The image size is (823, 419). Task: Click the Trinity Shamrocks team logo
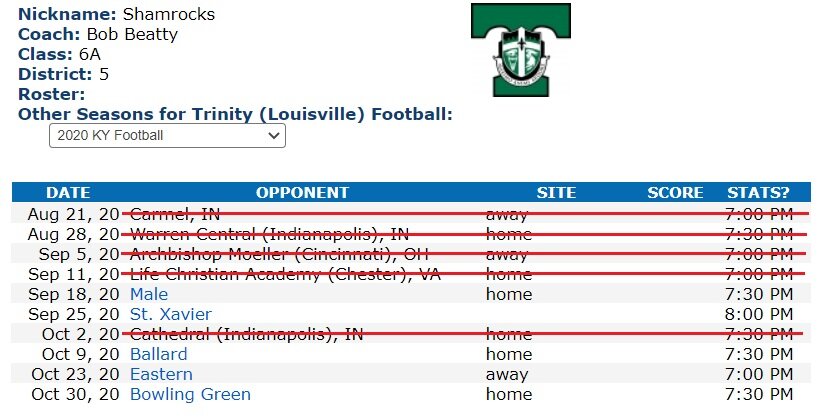[x=521, y=50]
